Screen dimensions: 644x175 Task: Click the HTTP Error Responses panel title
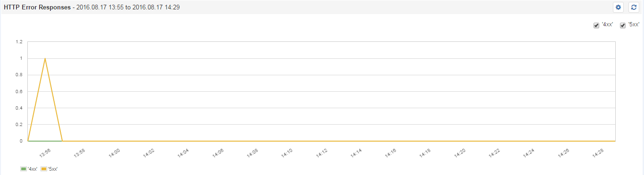(x=37, y=7)
